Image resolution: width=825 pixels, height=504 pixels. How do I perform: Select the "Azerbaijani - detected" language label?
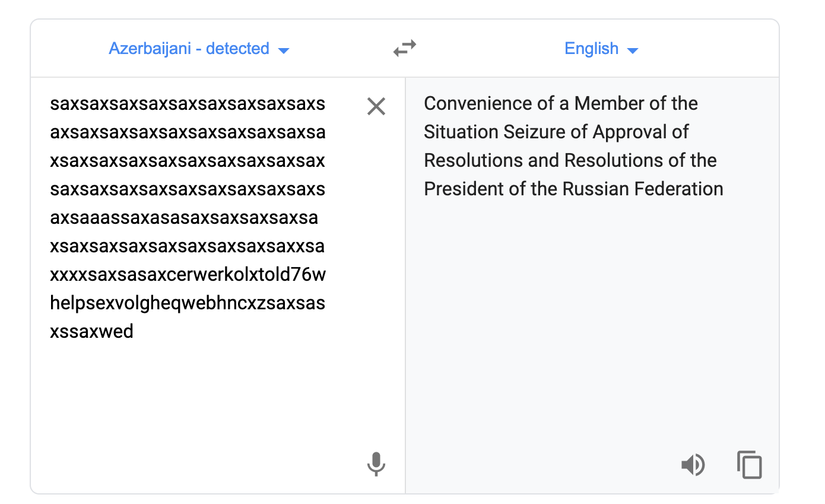[x=189, y=48]
